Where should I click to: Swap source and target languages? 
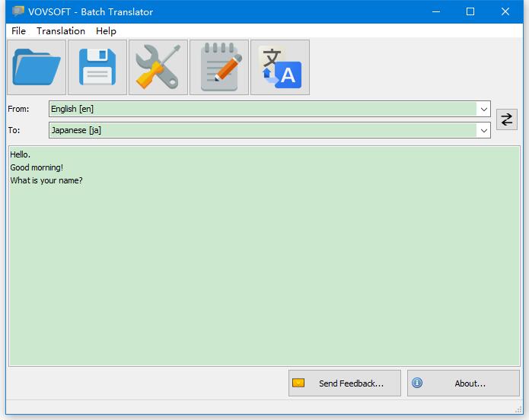pyautogui.click(x=506, y=119)
